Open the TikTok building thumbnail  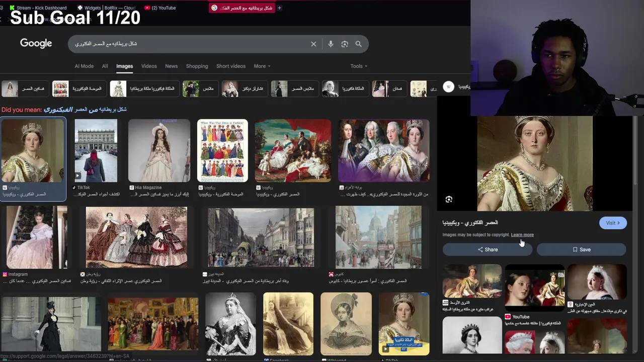click(x=96, y=150)
